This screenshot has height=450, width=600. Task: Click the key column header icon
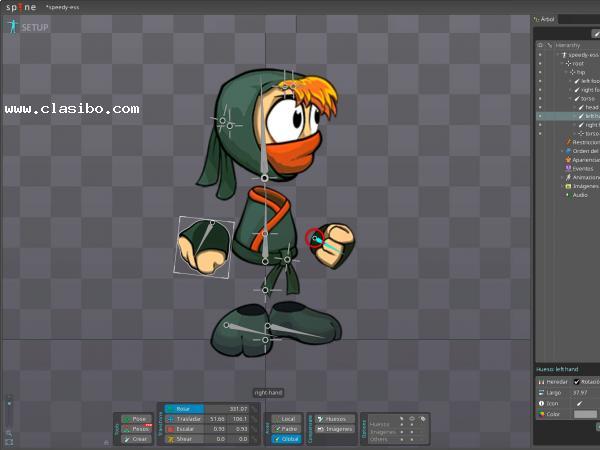549,45
